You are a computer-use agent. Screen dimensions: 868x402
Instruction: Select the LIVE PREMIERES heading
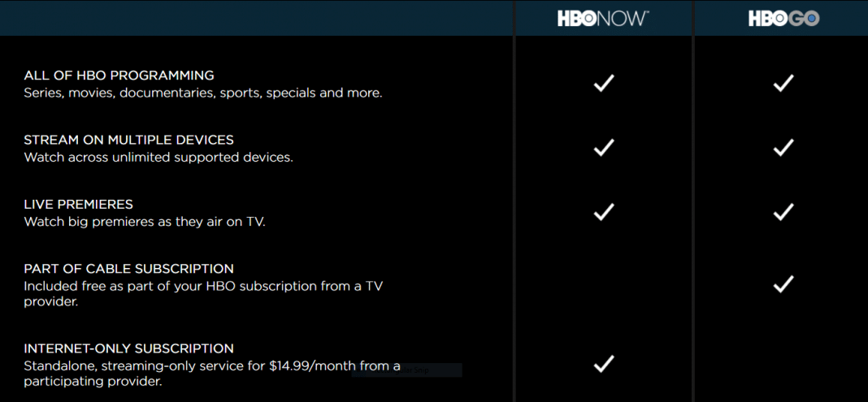tap(79, 205)
